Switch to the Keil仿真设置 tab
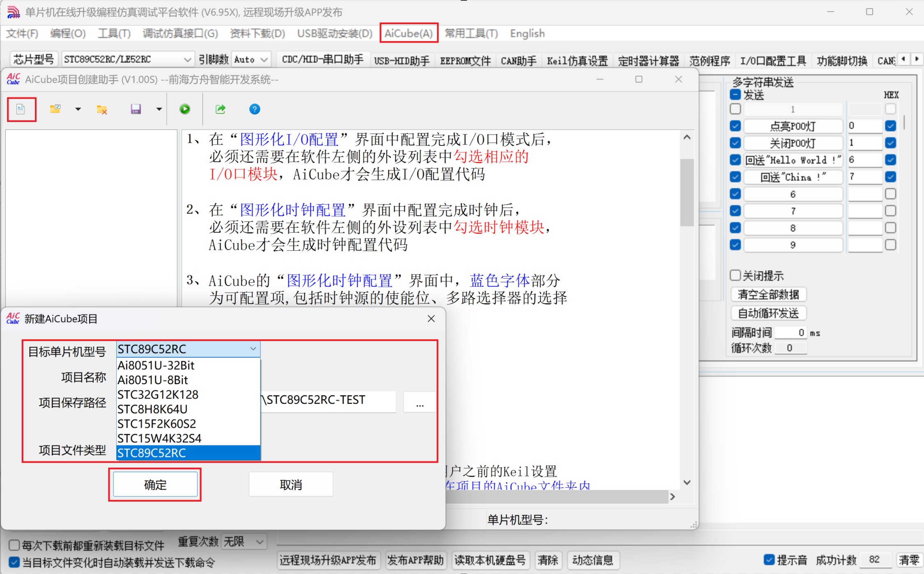Image resolution: width=924 pixels, height=574 pixels. (577, 61)
